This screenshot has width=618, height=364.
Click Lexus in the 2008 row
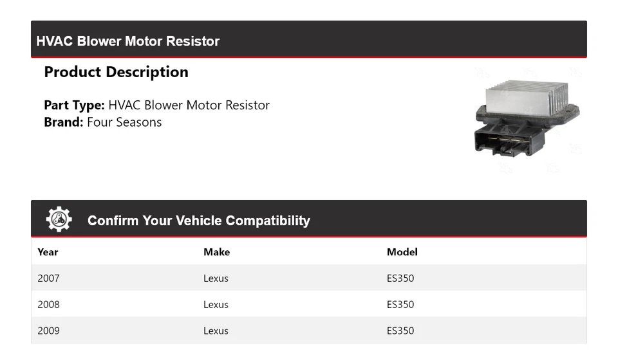(x=216, y=305)
